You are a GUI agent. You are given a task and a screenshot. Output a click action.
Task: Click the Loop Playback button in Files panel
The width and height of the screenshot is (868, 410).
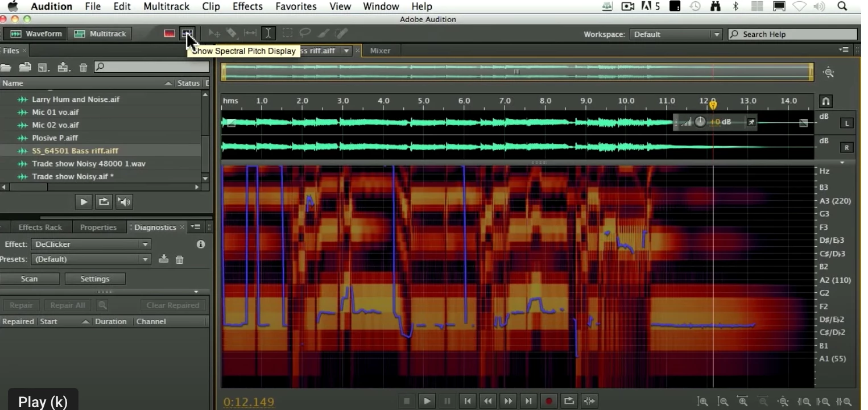[104, 202]
